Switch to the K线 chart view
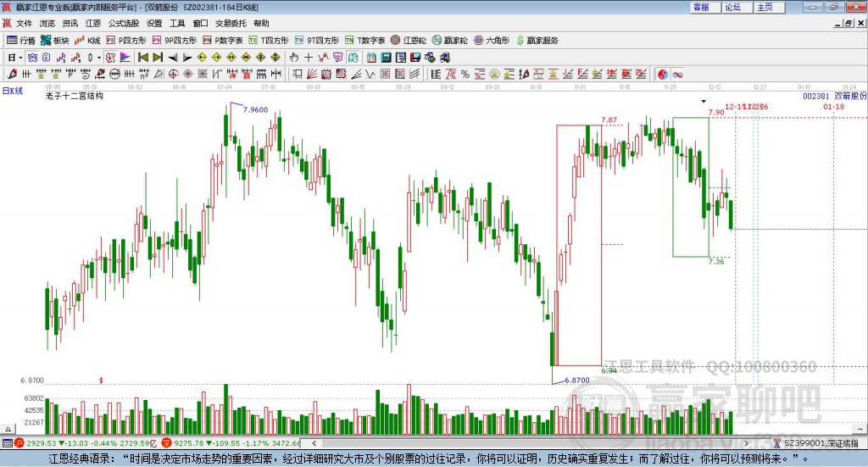 pyautogui.click(x=87, y=41)
